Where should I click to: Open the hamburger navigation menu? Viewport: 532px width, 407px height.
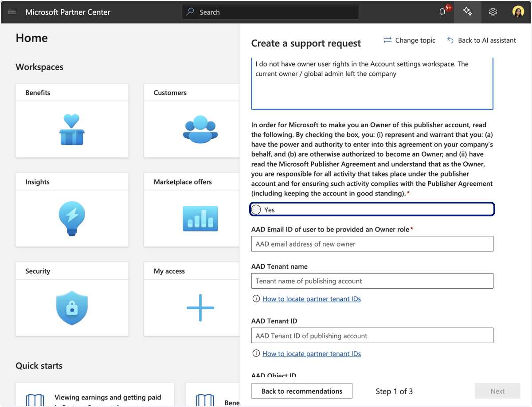[x=12, y=12]
